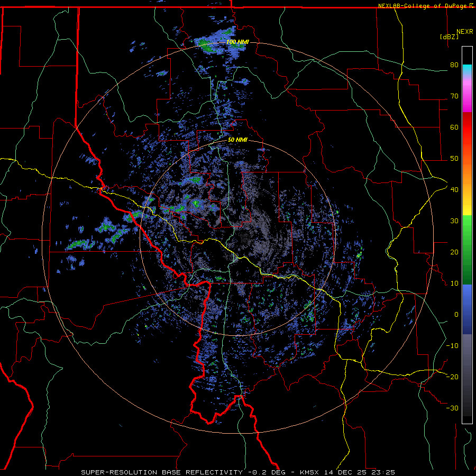Click the cyan top segment of the color bar
476x476 pixels.
click(467, 69)
